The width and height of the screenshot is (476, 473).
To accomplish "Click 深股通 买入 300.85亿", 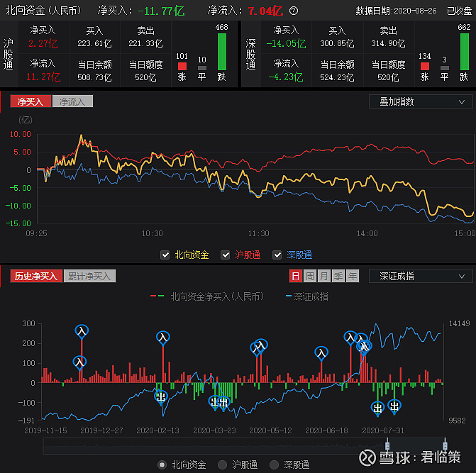I will click(337, 44).
